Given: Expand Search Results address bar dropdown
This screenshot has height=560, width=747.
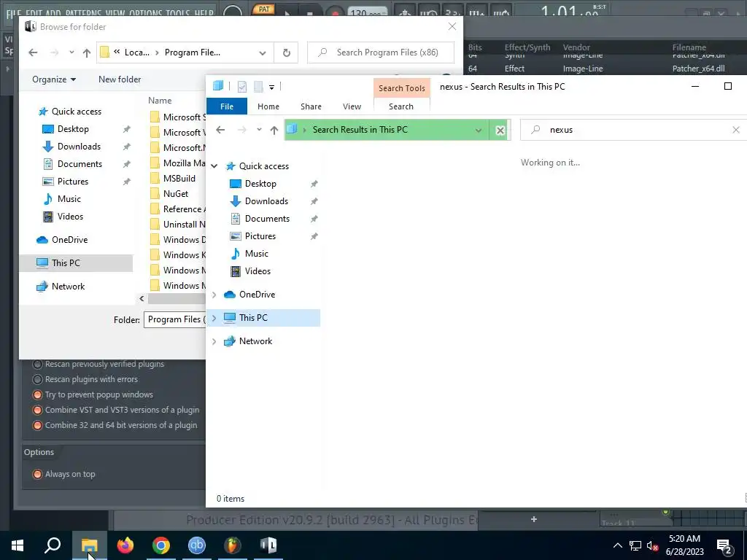Looking at the screenshot, I should click(479, 131).
